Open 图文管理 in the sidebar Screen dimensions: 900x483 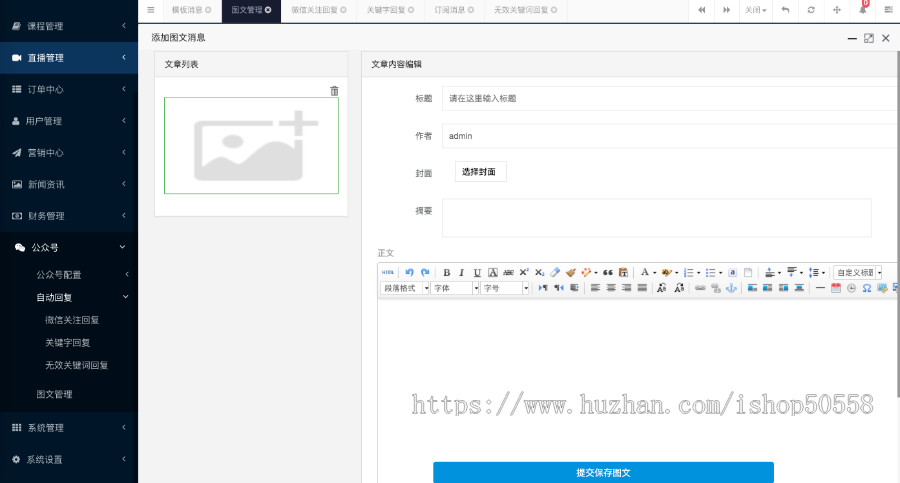(55, 394)
